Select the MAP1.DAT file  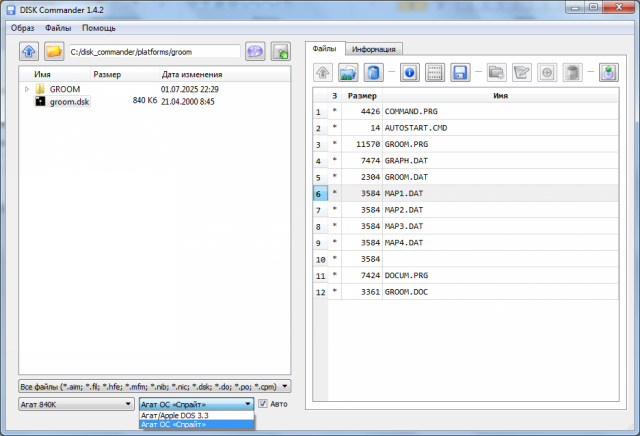point(404,193)
